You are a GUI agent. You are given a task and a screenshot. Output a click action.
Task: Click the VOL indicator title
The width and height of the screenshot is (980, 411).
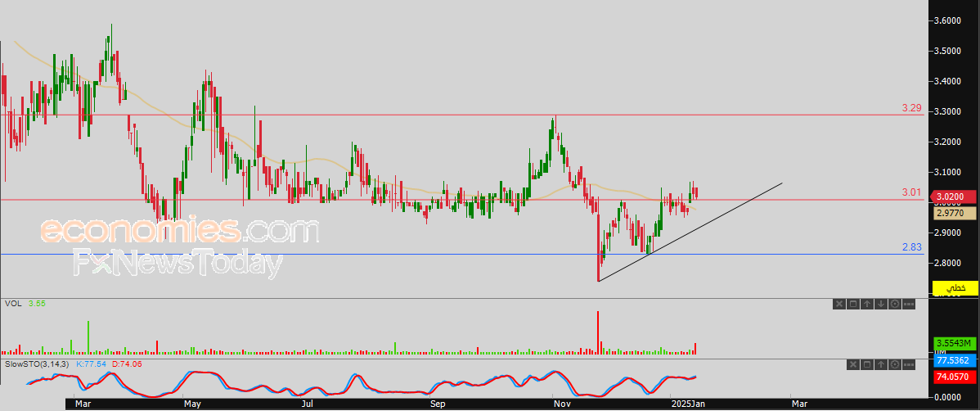[x=12, y=304]
